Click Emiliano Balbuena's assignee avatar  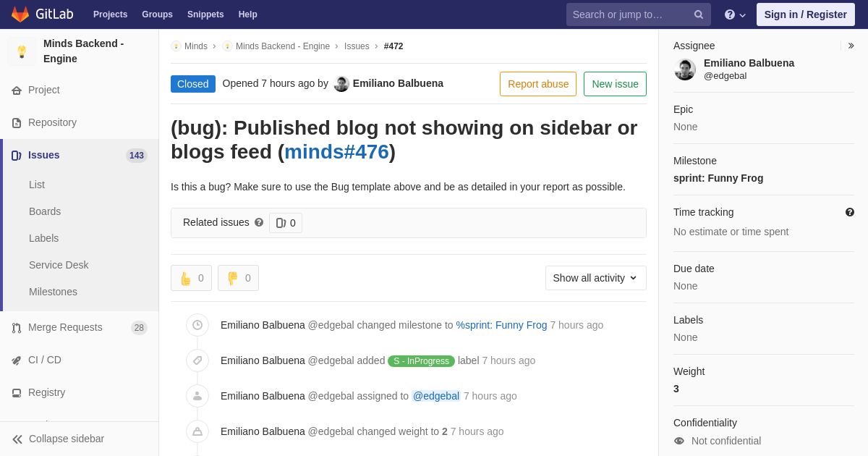pyautogui.click(x=685, y=69)
